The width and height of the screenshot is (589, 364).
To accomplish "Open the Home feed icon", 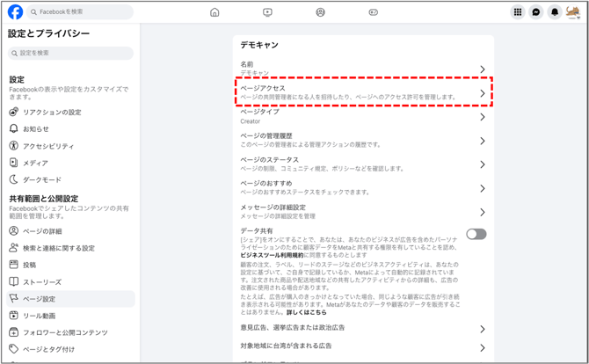I will tap(215, 12).
